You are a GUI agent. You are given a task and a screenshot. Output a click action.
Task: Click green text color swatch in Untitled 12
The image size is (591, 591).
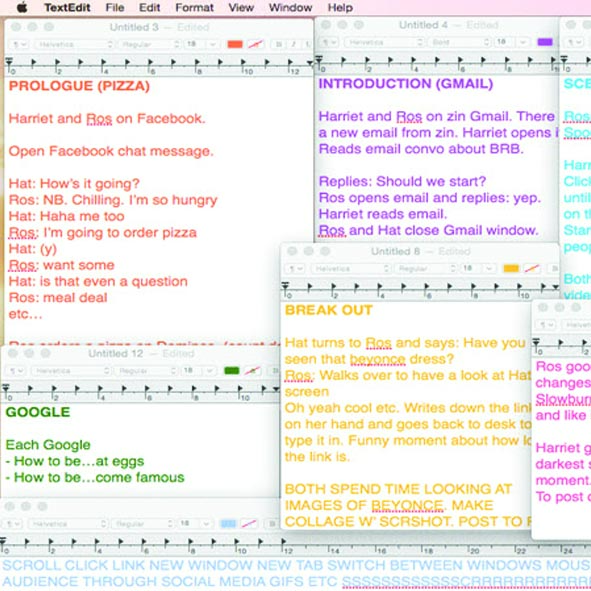[231, 371]
